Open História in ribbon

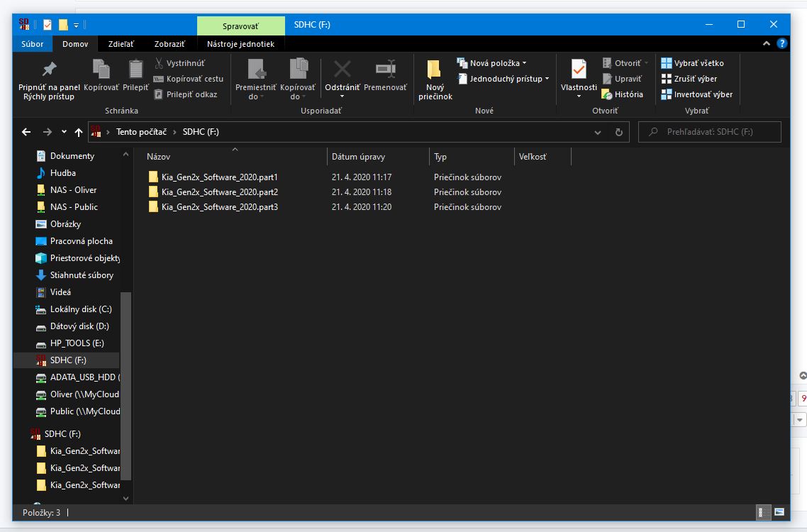tap(622, 94)
